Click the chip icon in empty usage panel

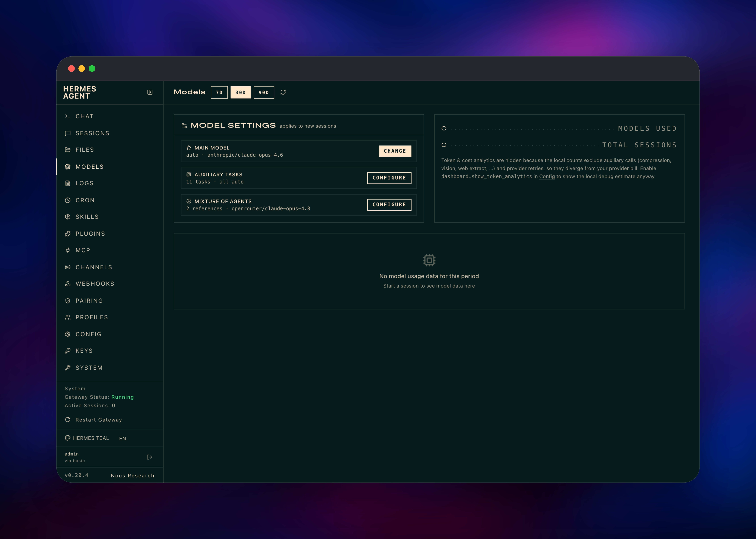click(x=429, y=260)
